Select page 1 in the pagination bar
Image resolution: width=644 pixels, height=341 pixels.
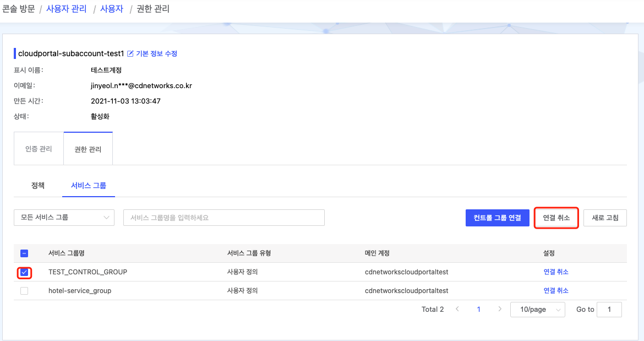[478, 309]
